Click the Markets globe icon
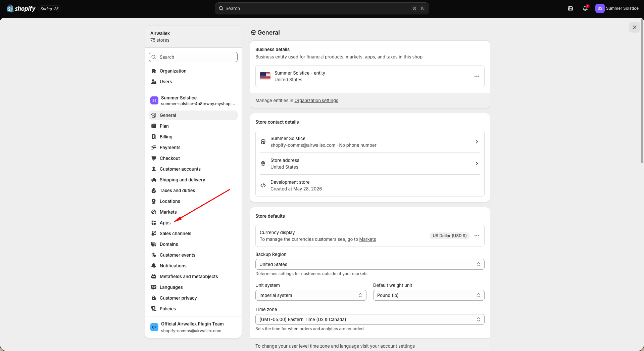The height and width of the screenshot is (351, 644). [154, 212]
